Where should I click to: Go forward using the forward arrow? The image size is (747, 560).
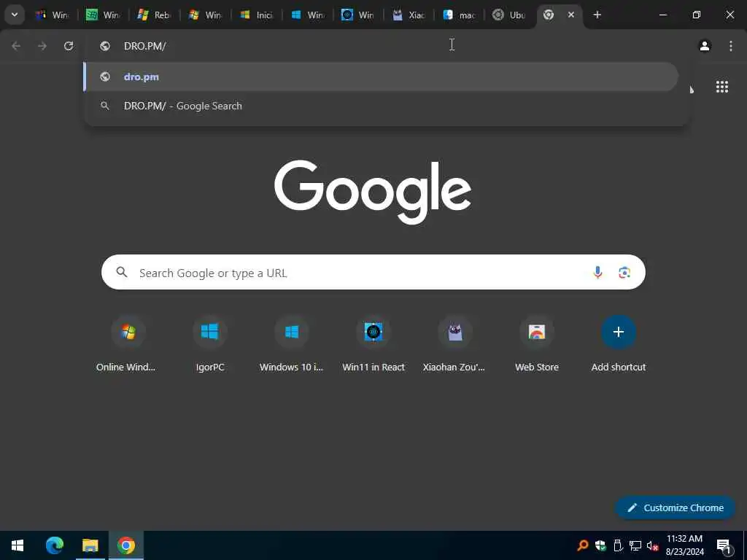point(42,46)
